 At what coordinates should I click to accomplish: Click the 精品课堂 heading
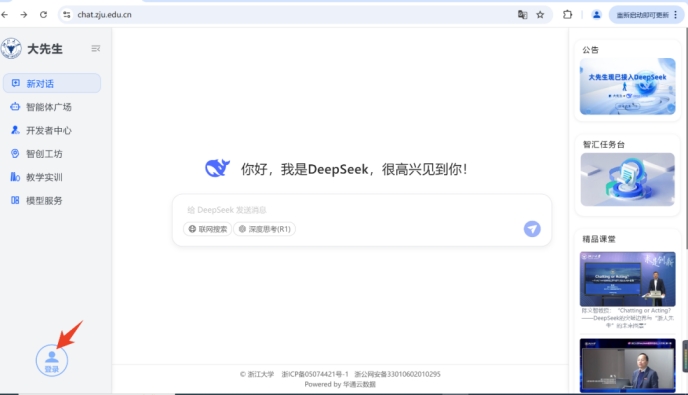pos(599,239)
